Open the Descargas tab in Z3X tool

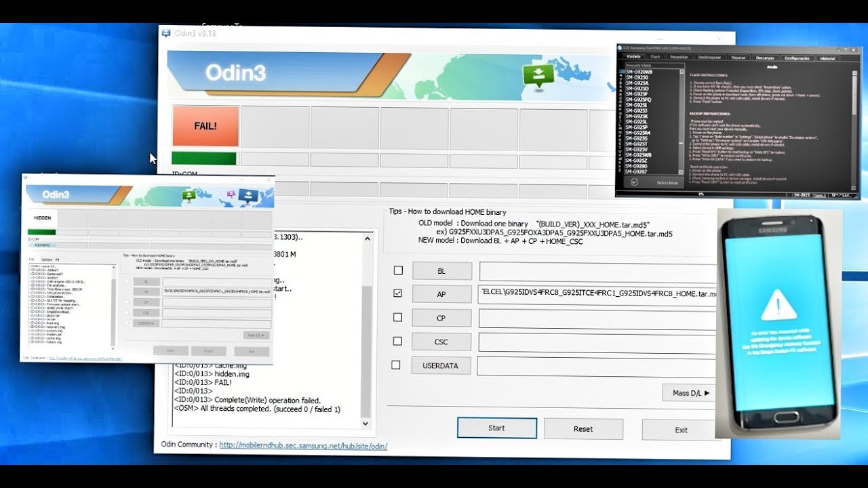pyautogui.click(x=765, y=58)
